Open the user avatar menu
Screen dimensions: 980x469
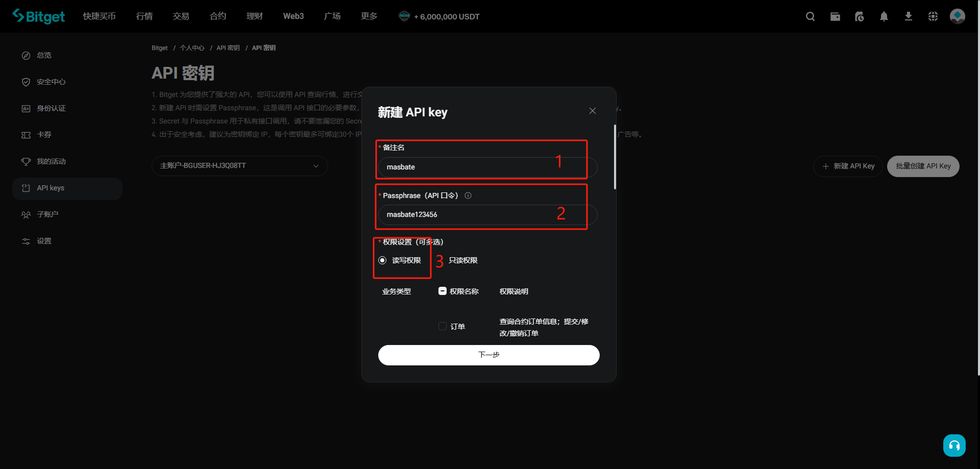pos(958,16)
